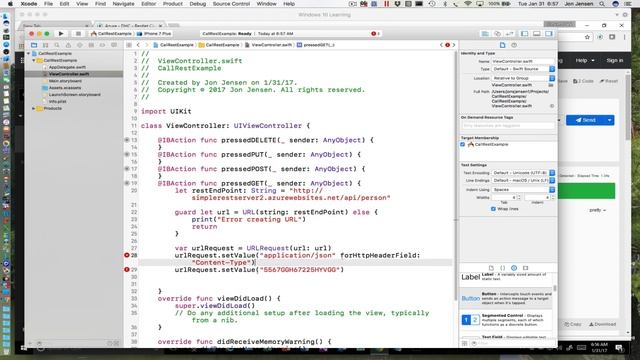Select the Version editor button
The height and width of the screenshot is (360, 640).
click(510, 33)
